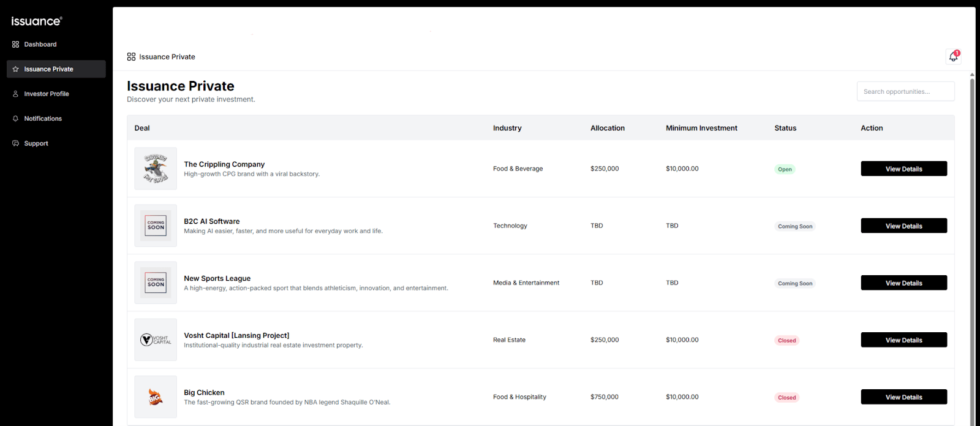Click The Crippling Company deal name
Screen dimensions: 980x426
224,164
